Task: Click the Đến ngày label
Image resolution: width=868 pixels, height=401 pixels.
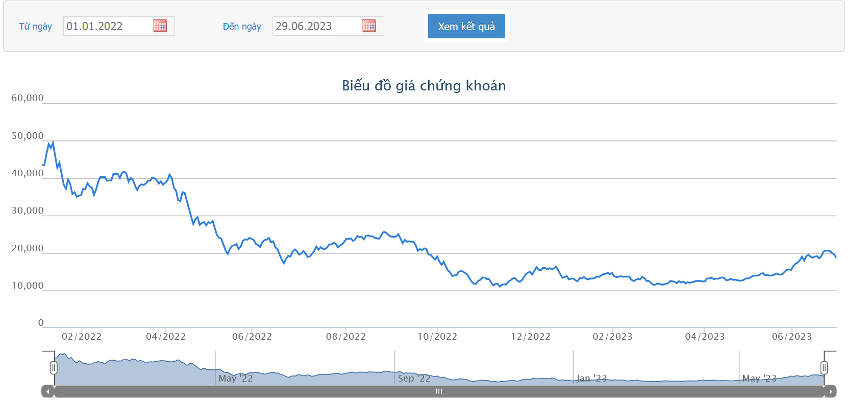Action: tap(242, 27)
